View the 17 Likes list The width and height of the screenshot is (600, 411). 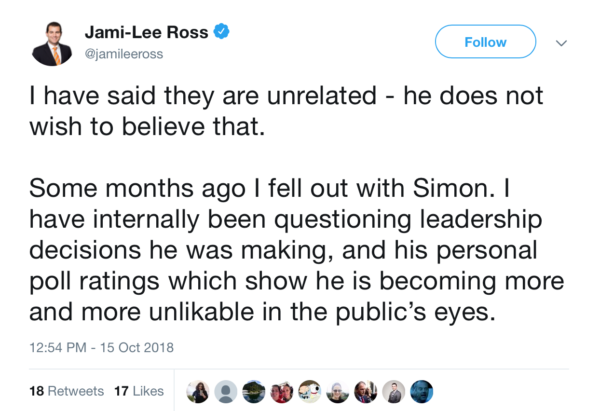140,391
